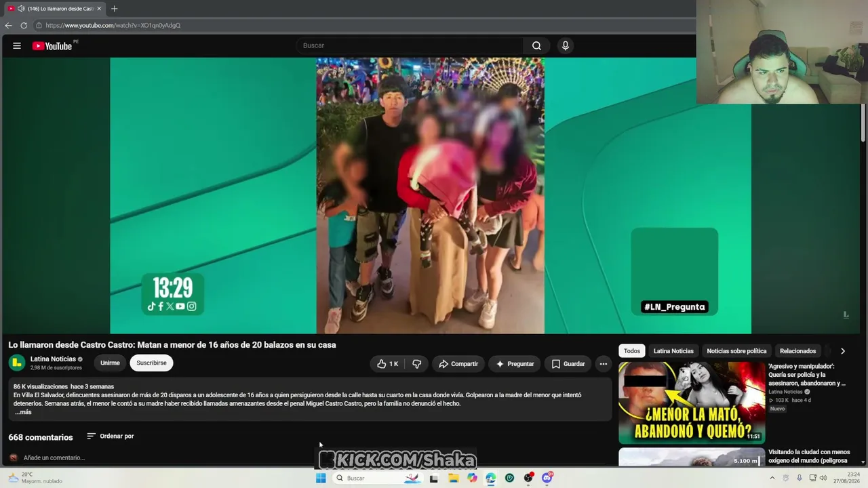Open Discord from the taskbar

click(547, 478)
